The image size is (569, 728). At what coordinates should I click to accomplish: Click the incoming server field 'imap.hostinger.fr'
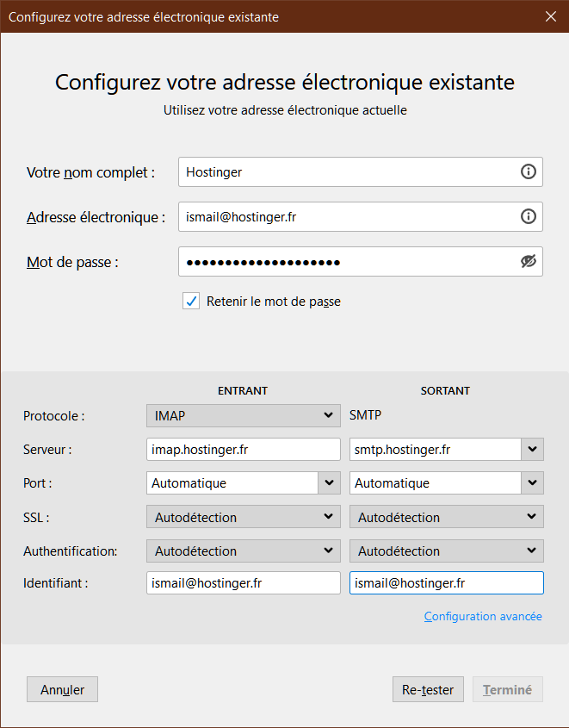[243, 449]
